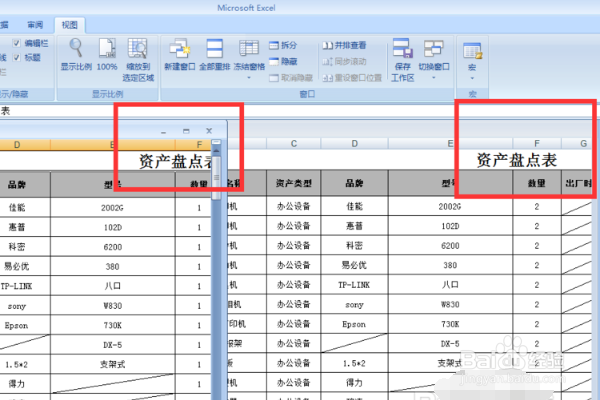
Task: Close the left workbook window
Action: (x=209, y=131)
